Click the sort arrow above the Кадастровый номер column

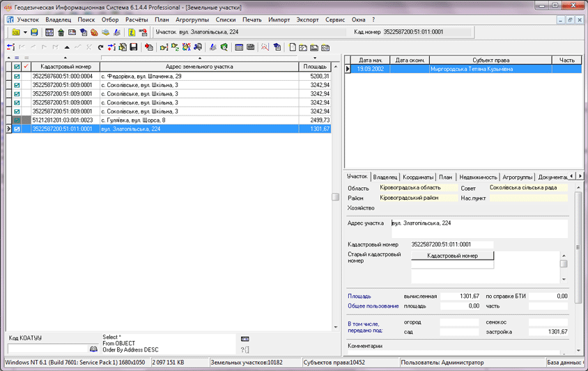point(65,58)
